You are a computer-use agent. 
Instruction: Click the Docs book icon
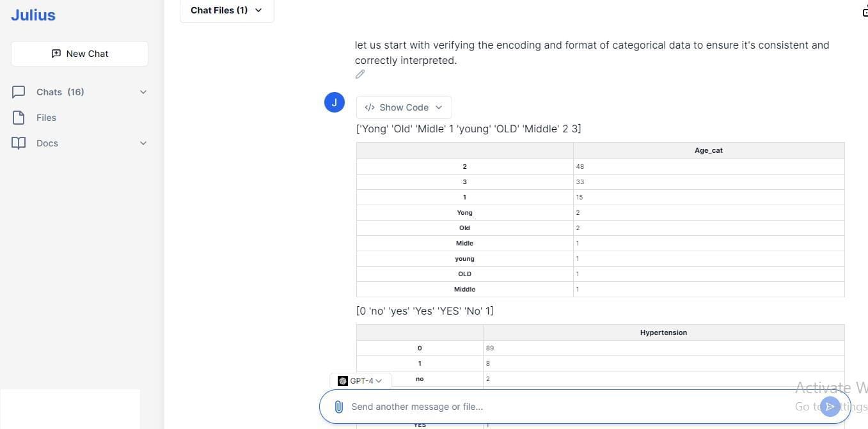19,143
